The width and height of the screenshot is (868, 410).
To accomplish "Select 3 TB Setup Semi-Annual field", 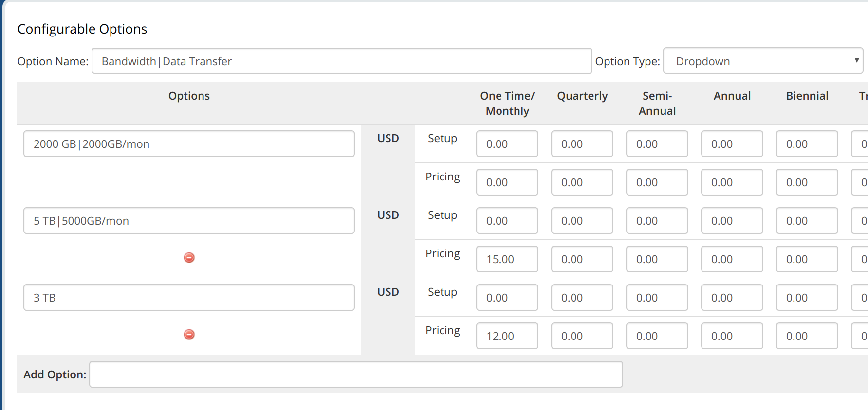I will [657, 297].
